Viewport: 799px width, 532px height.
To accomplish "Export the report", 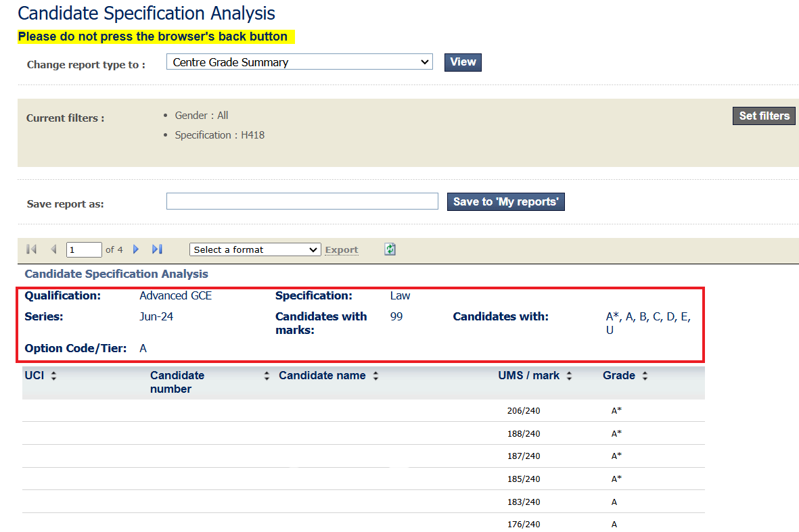I will 341,249.
